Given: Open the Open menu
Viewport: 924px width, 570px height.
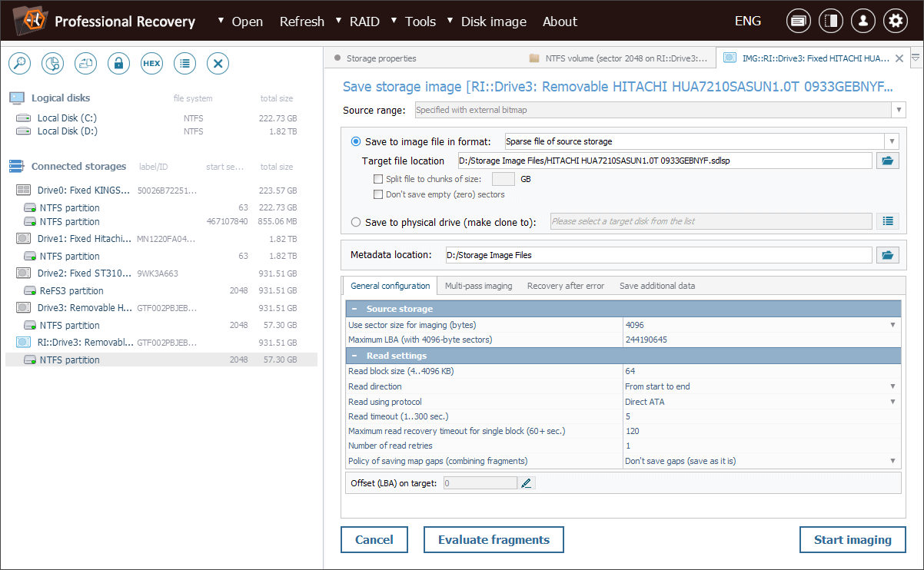Looking at the screenshot, I should (248, 22).
